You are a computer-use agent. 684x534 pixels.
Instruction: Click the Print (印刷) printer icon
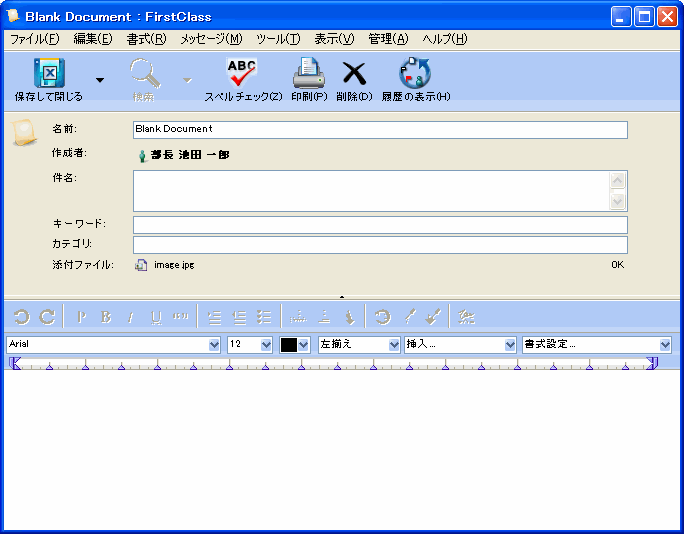(x=308, y=75)
